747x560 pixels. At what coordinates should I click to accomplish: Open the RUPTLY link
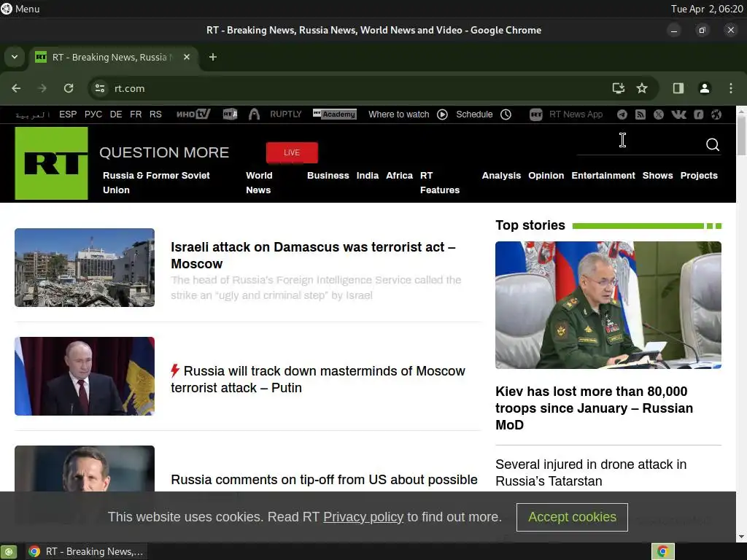coord(286,114)
